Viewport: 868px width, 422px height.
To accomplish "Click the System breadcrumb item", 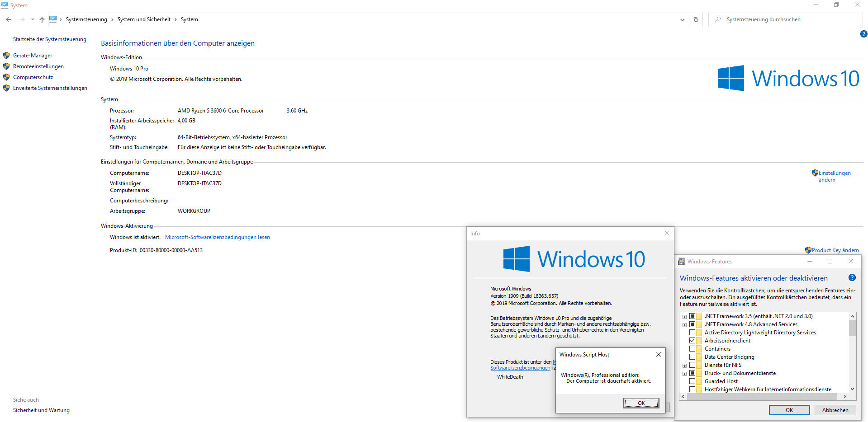I will [x=189, y=19].
